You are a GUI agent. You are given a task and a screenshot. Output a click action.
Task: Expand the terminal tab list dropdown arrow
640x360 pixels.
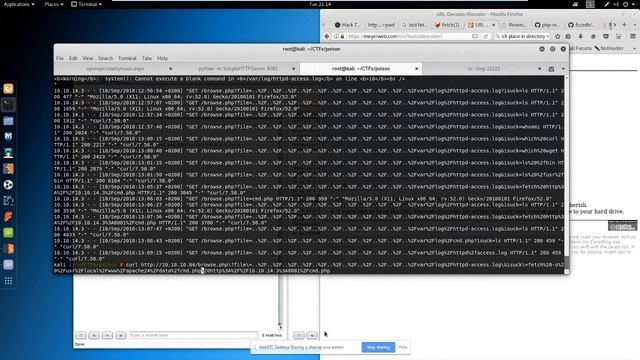tap(563, 69)
